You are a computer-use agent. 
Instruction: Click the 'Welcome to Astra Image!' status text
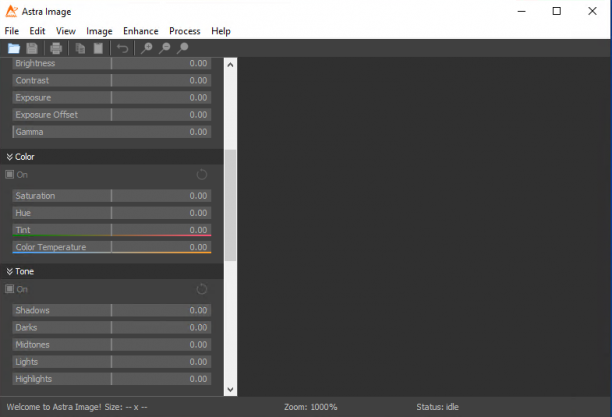[54, 407]
